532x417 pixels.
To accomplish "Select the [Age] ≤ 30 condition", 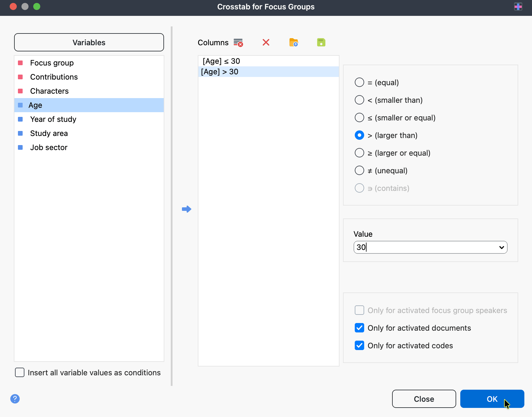I will [x=269, y=61].
